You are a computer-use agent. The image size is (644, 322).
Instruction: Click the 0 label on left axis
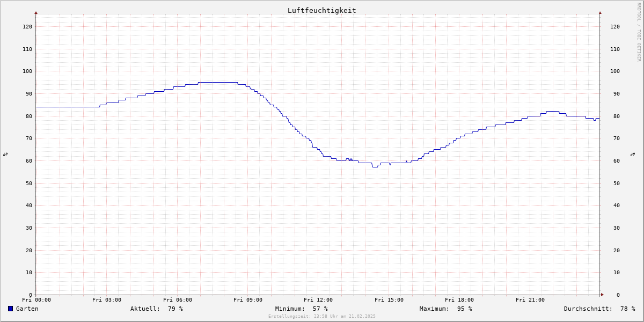(x=31, y=295)
